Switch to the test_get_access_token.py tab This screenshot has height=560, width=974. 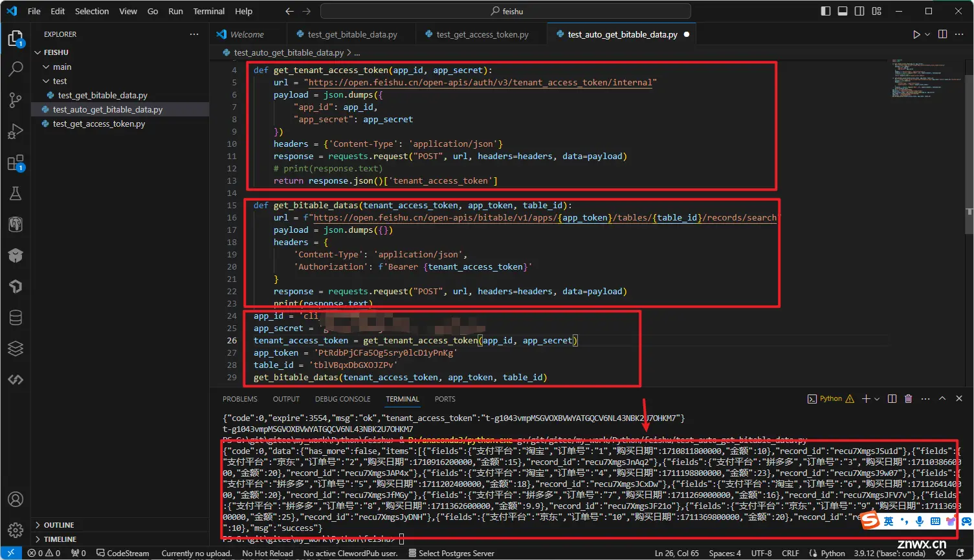point(482,34)
